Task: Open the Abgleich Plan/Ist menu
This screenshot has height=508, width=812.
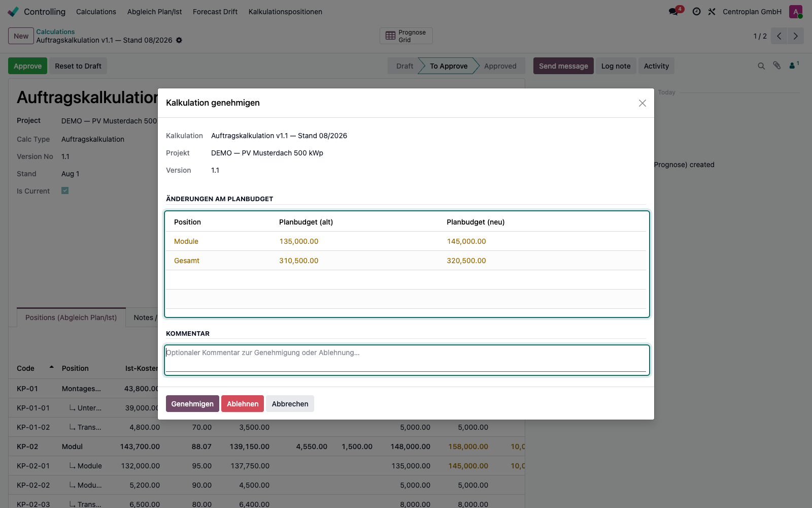Action: 154,12
